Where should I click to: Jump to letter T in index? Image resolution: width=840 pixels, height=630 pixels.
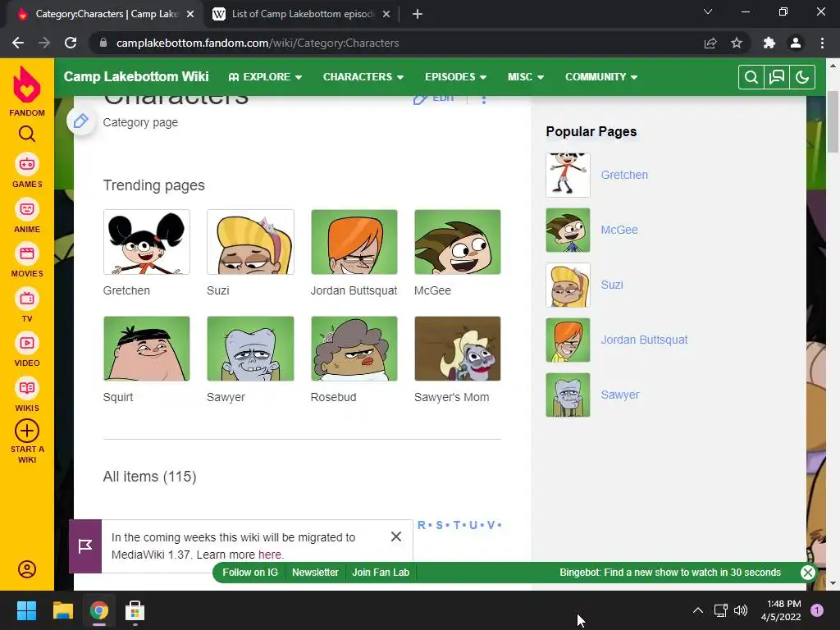click(456, 525)
